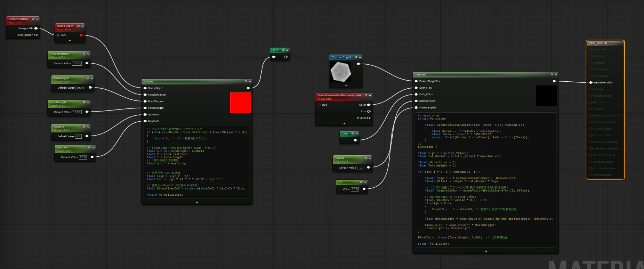Toggle the round header icon on Texture Object node
The height and width of the screenshot is (269, 644).
tap(356, 57)
